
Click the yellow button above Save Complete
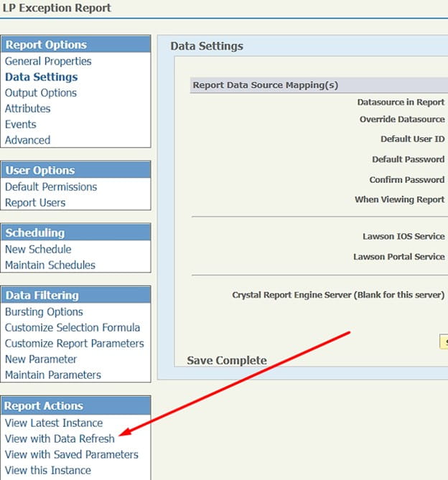click(x=444, y=343)
